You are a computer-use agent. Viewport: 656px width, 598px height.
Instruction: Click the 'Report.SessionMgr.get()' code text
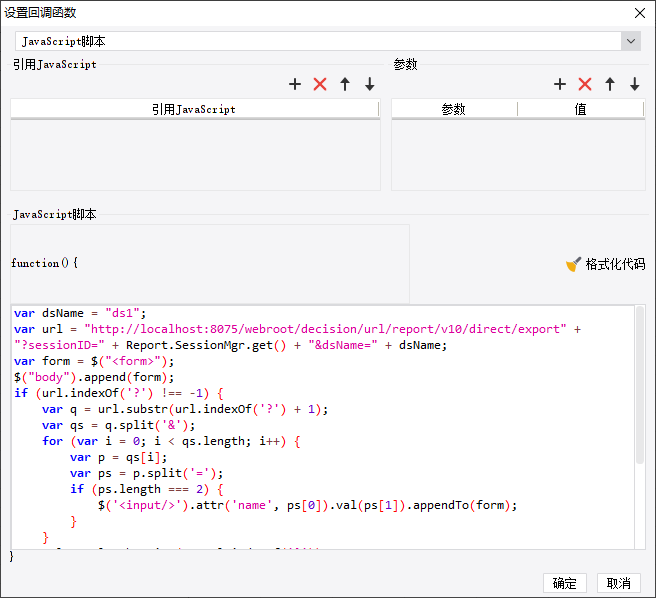point(206,345)
